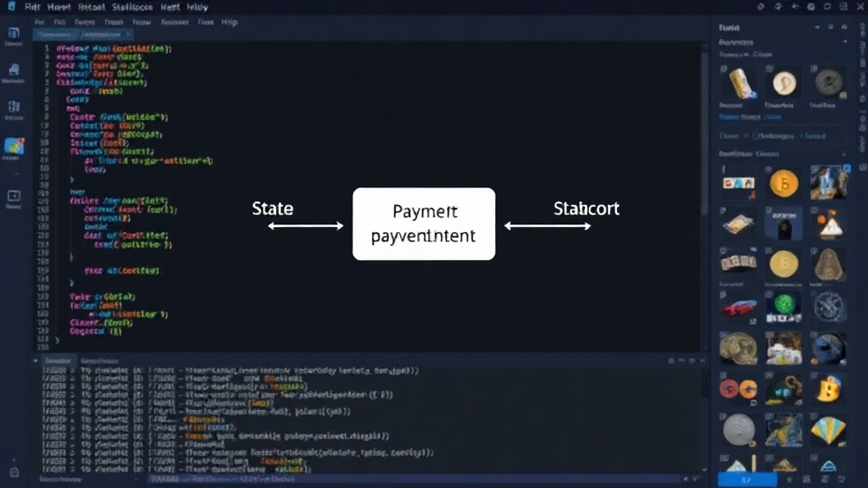Select the hooded figure thumbnail

pyautogui.click(x=783, y=224)
